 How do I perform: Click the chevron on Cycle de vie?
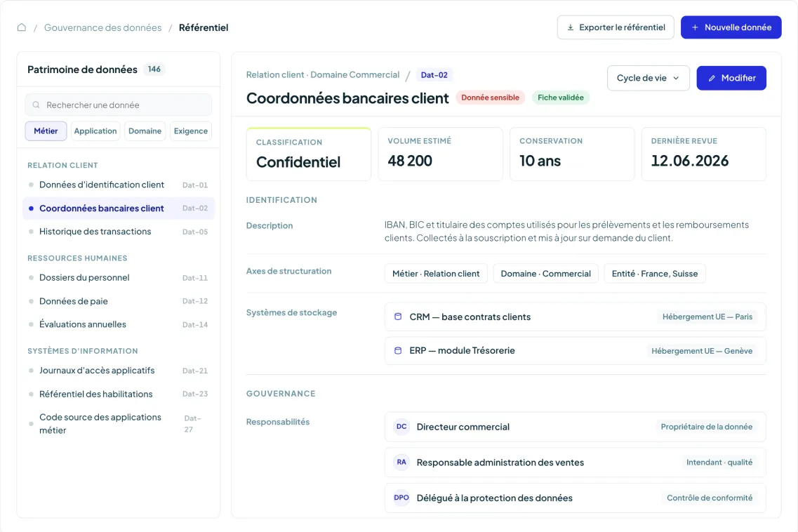pos(676,78)
